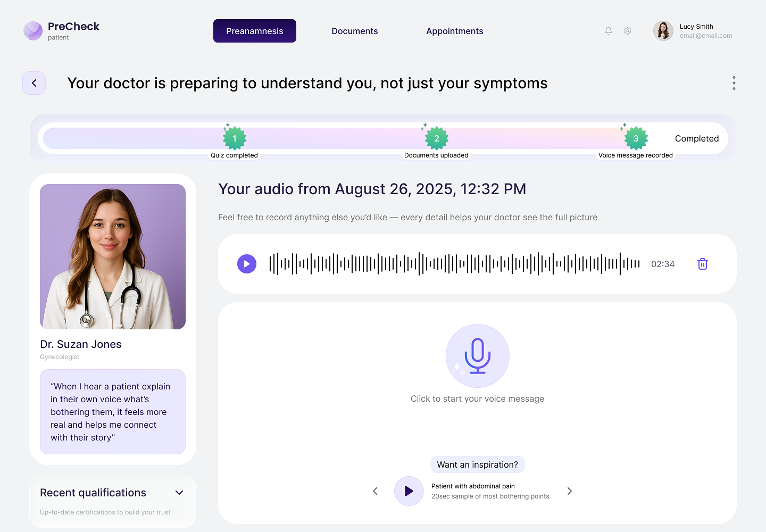This screenshot has width=766, height=532.
Task: Click the notification bell icon
Action: (609, 31)
